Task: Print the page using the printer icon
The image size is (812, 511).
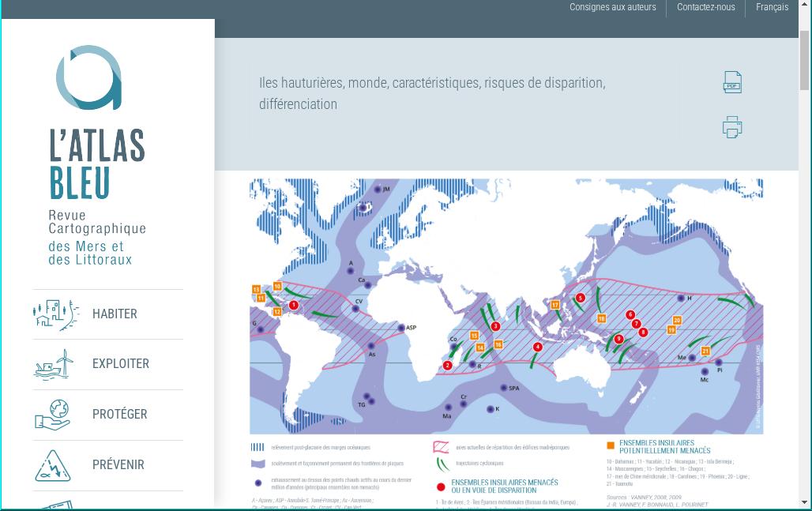Action: pyautogui.click(x=732, y=127)
